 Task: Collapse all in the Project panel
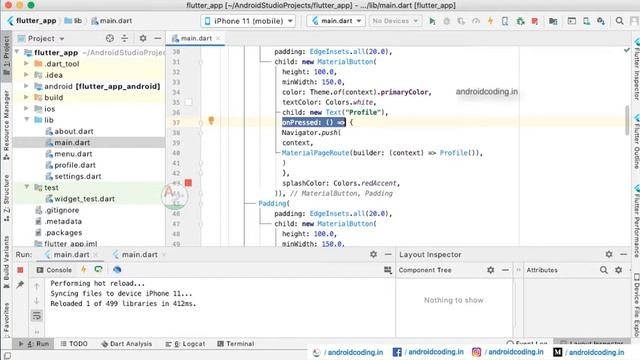click(124, 38)
